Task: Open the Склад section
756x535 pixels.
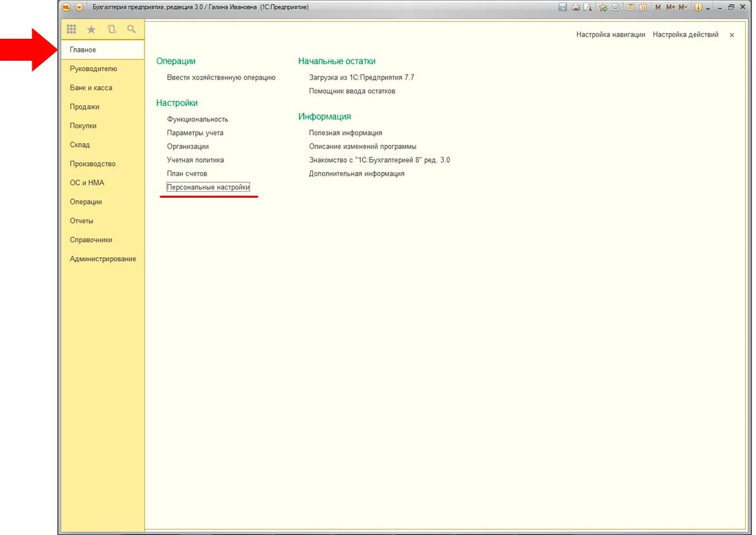Action: click(103, 145)
